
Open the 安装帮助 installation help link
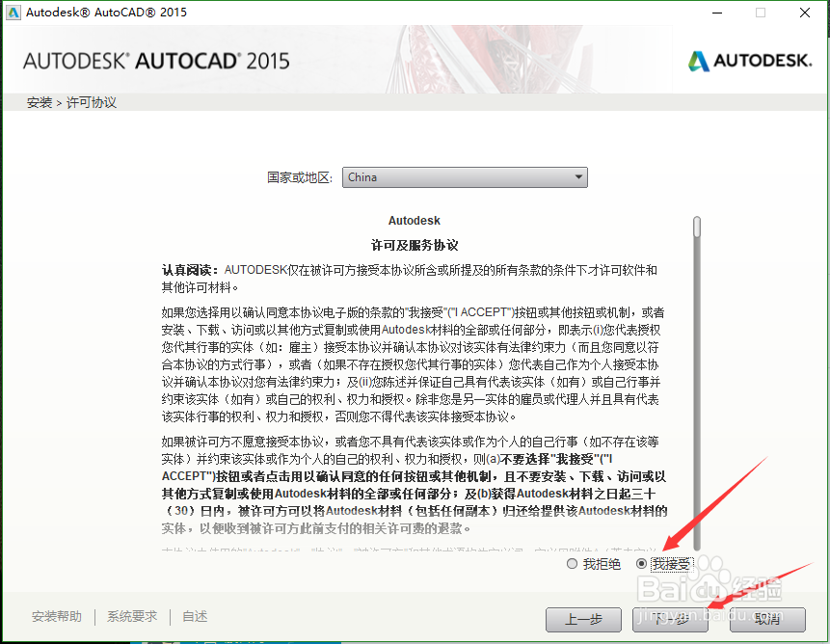pyautogui.click(x=57, y=616)
